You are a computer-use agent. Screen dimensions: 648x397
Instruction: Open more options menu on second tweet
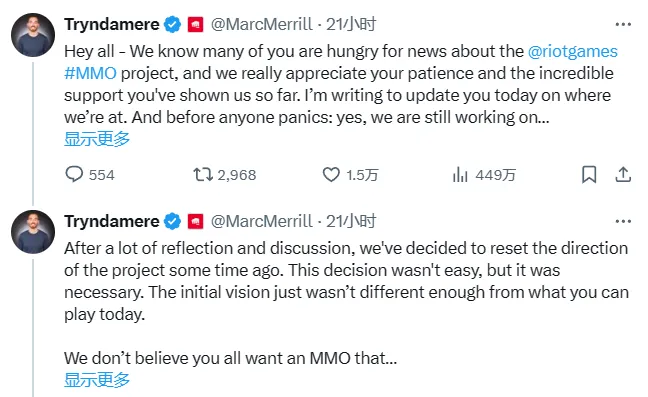[x=623, y=221]
